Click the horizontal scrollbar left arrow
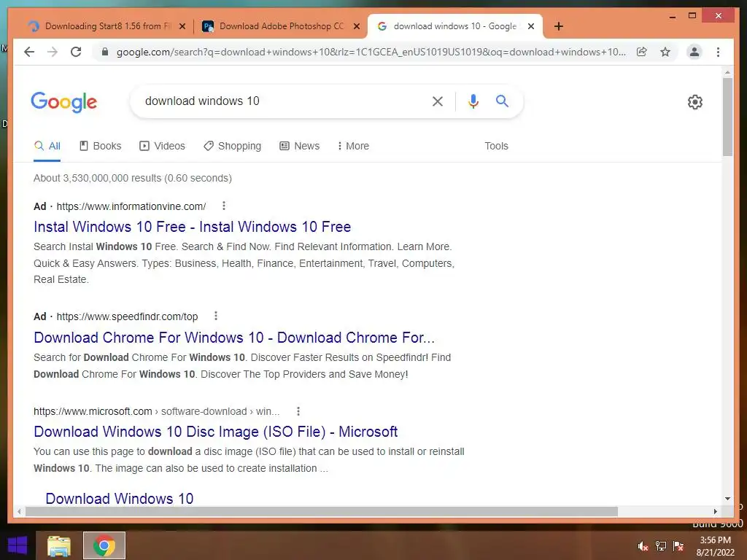Viewport: 747px width, 560px height. [19, 511]
